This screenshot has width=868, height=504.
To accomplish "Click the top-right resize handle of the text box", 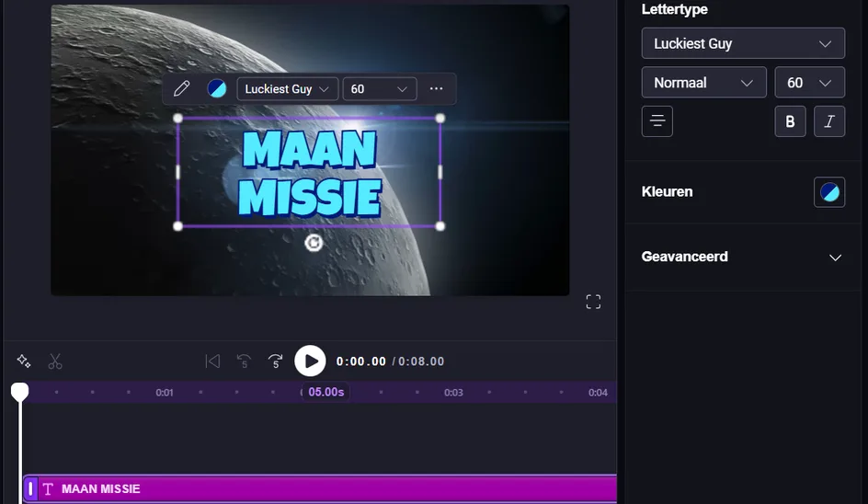I will click(440, 118).
